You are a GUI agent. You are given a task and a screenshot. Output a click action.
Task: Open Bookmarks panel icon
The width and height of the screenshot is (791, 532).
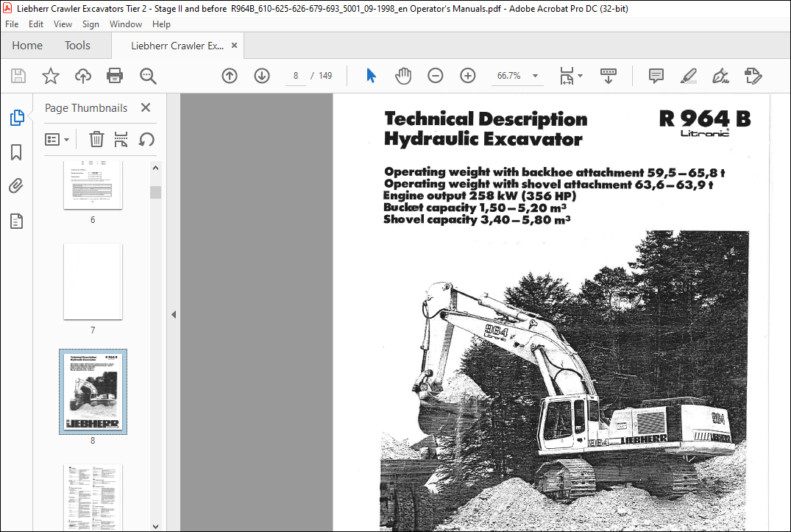tap(17, 152)
